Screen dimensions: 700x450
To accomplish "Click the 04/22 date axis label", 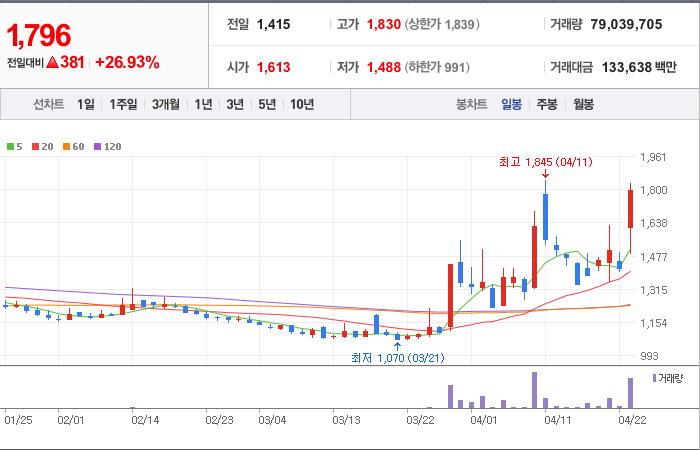I will point(632,420).
